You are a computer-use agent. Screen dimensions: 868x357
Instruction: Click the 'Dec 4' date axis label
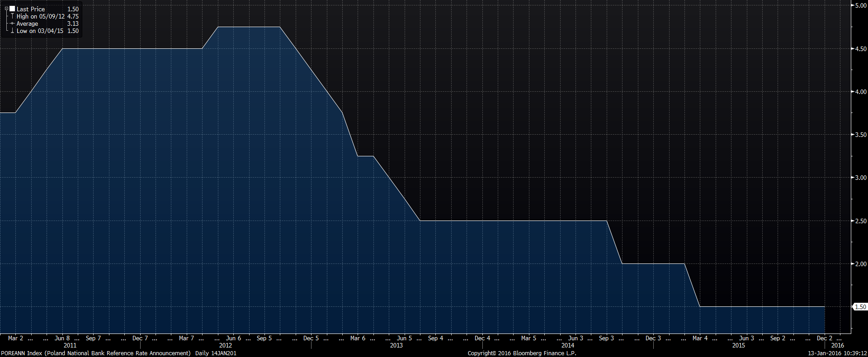pos(482,338)
